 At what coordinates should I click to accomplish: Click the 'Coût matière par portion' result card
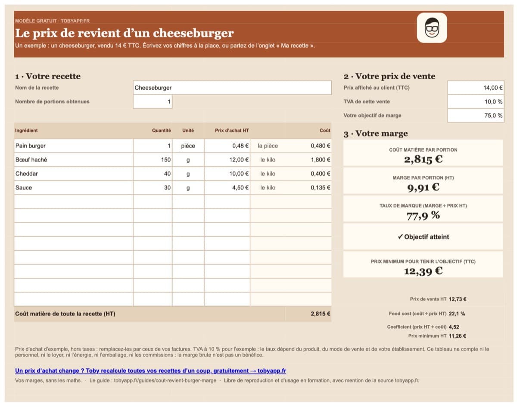423,153
